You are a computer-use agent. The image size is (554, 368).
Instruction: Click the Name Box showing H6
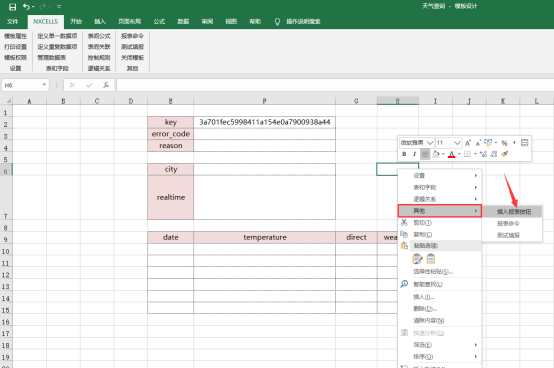click(21, 85)
